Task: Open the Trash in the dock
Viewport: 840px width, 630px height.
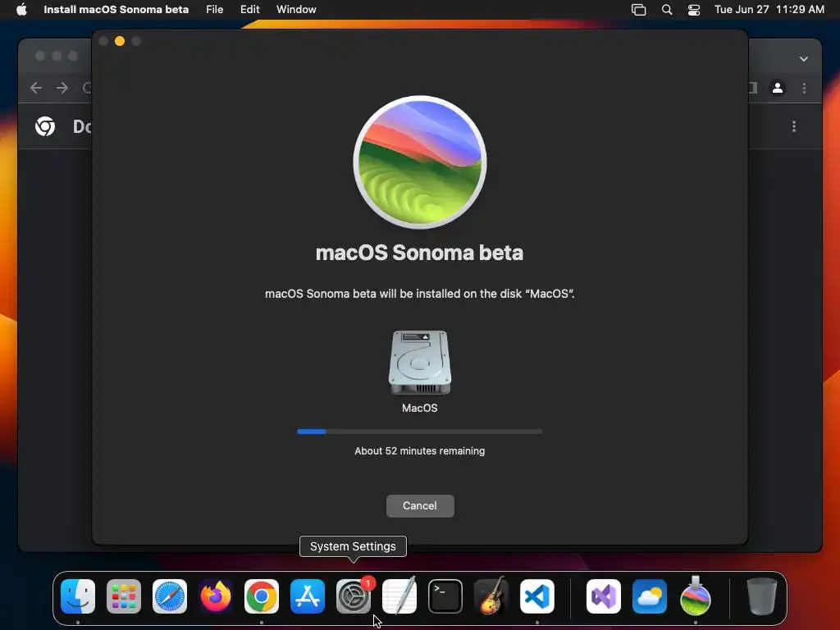Action: coord(761,596)
